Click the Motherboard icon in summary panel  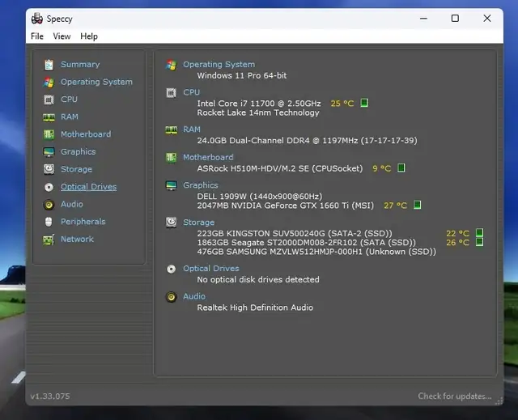click(x=171, y=158)
